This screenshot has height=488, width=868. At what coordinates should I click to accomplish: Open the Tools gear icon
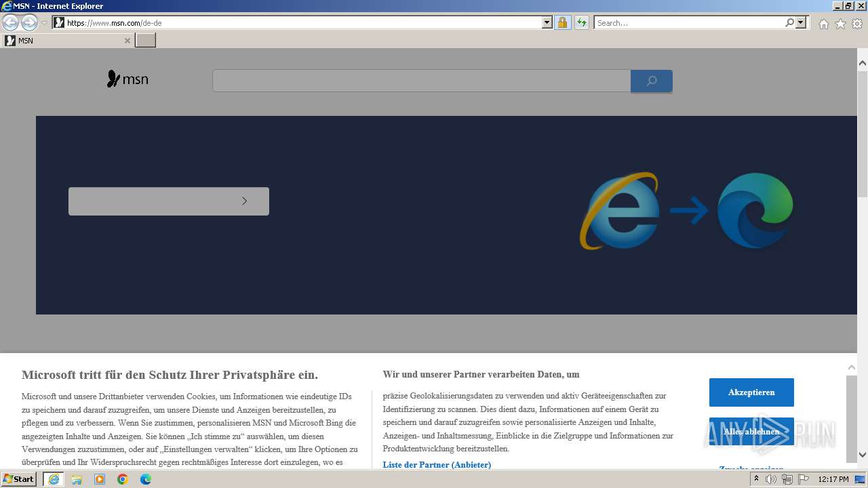tap(857, 24)
